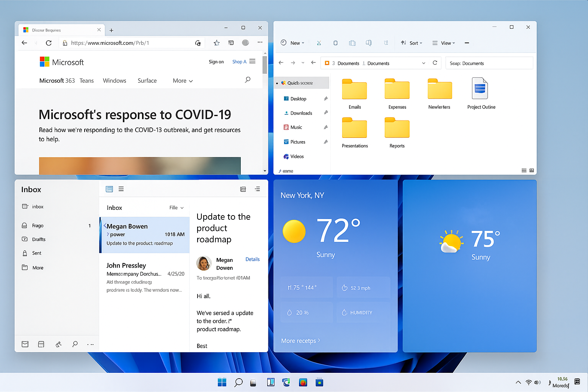Open the Presentations folder
Viewport: 588px width, 392px height.
tap(354, 133)
